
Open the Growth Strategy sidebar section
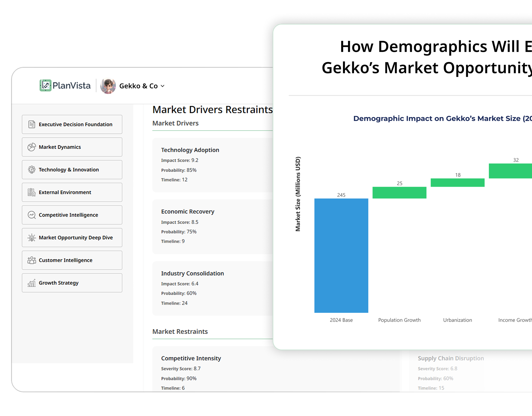(x=72, y=283)
